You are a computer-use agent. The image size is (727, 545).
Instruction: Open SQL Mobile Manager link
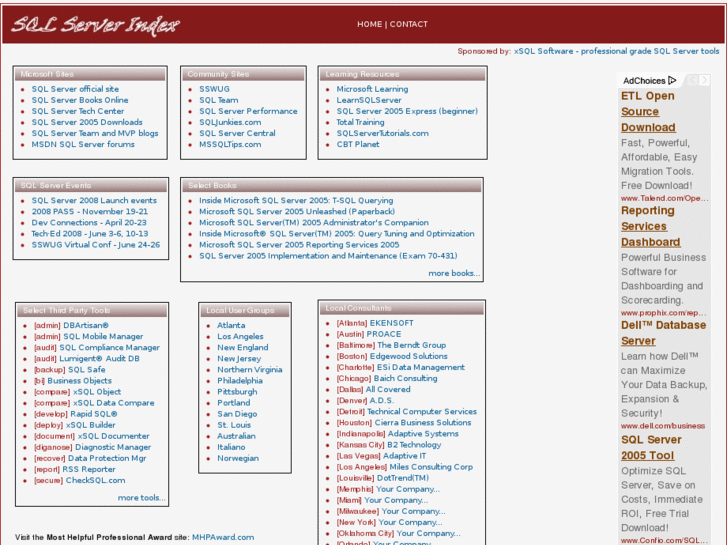point(103,336)
